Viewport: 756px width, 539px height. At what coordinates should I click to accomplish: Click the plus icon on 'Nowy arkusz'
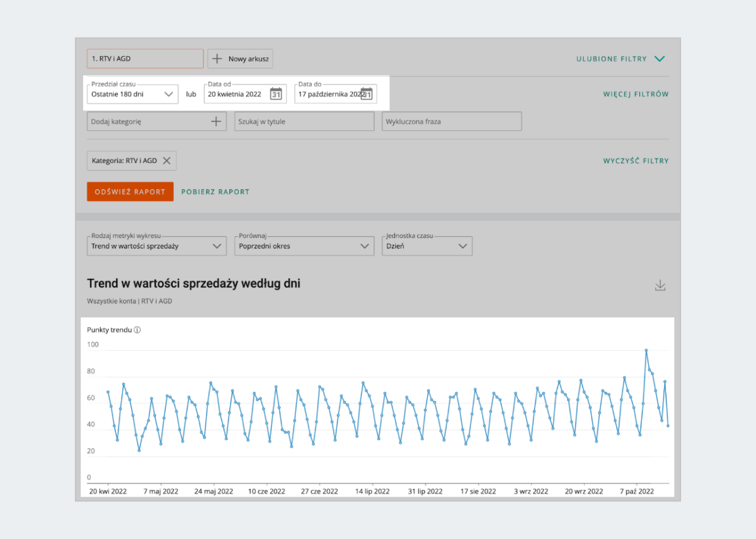point(217,59)
